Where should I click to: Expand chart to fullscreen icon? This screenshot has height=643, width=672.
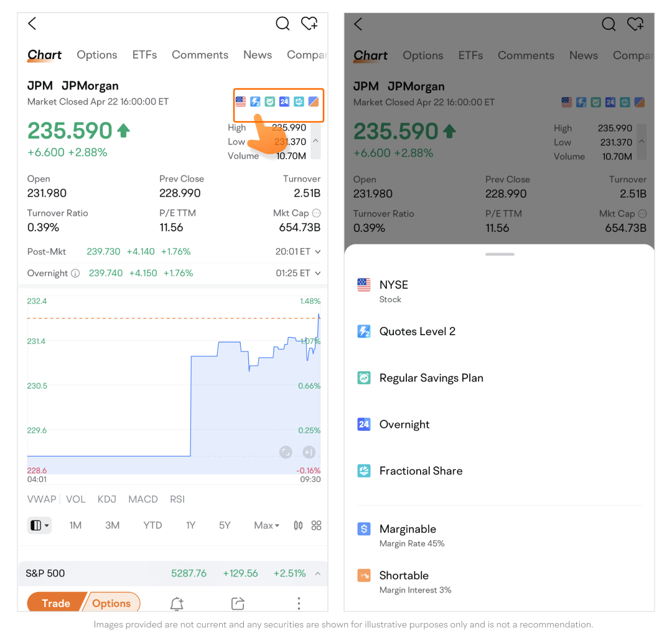coord(286,452)
